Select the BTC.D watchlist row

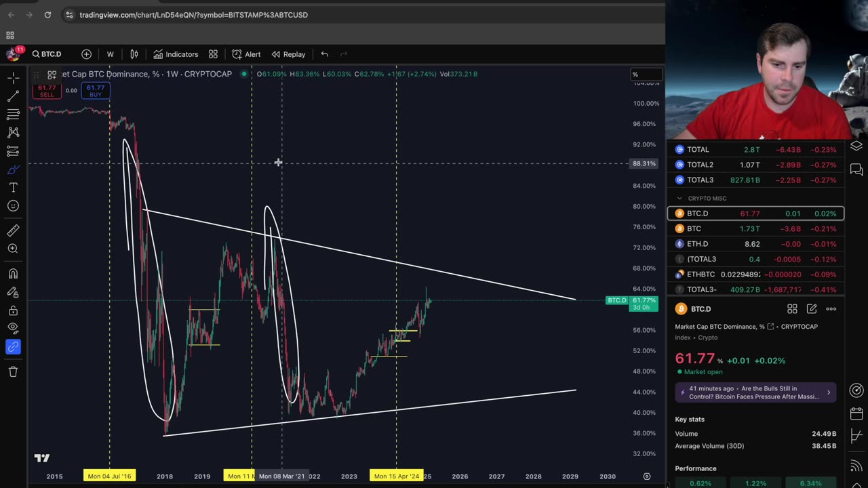pos(756,213)
